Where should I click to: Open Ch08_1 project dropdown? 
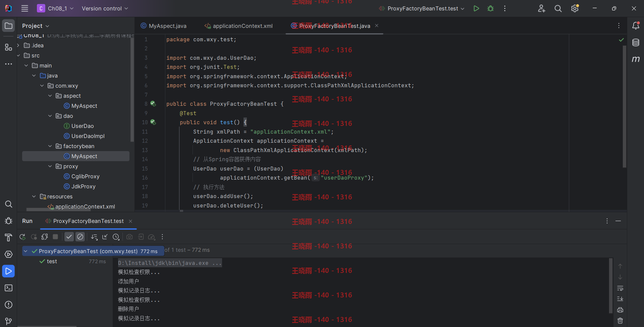(55, 8)
